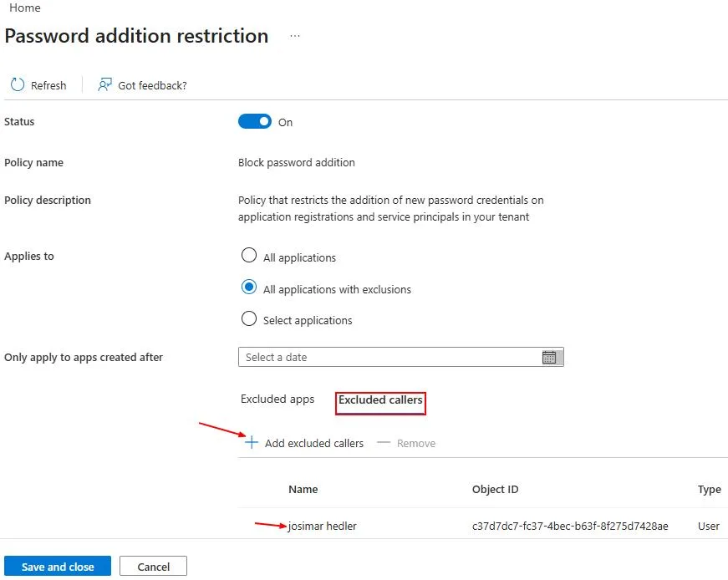The image size is (728, 580).
Task: Click the Got feedback person icon
Action: (x=104, y=85)
